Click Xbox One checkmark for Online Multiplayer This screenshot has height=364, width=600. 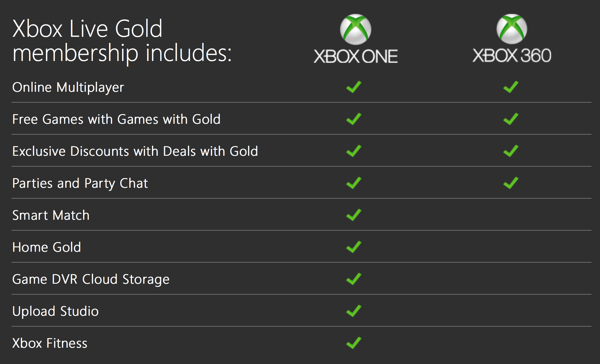coord(354,87)
